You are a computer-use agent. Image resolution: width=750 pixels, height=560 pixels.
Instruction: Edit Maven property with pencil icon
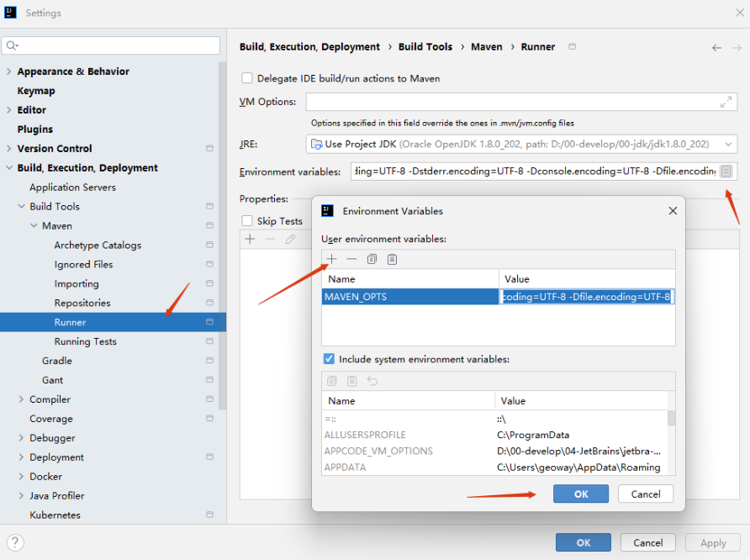[x=290, y=239]
